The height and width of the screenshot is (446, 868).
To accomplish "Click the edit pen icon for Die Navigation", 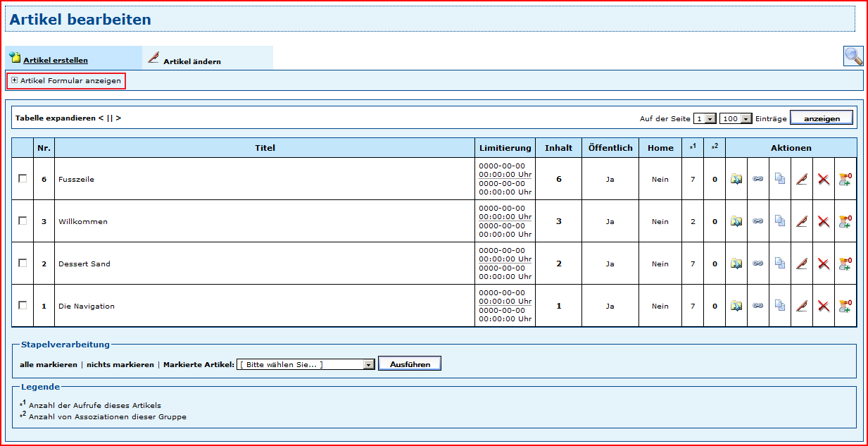I will point(801,306).
